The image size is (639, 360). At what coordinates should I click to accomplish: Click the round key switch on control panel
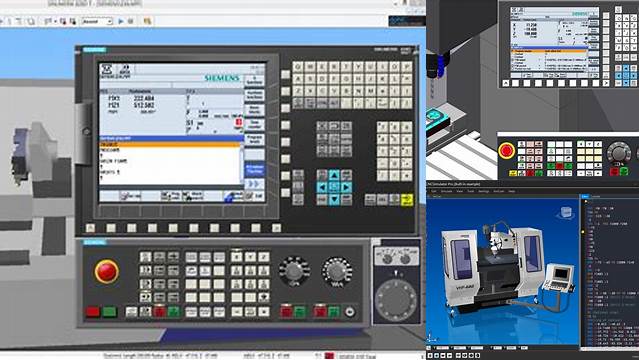[x=350, y=312]
